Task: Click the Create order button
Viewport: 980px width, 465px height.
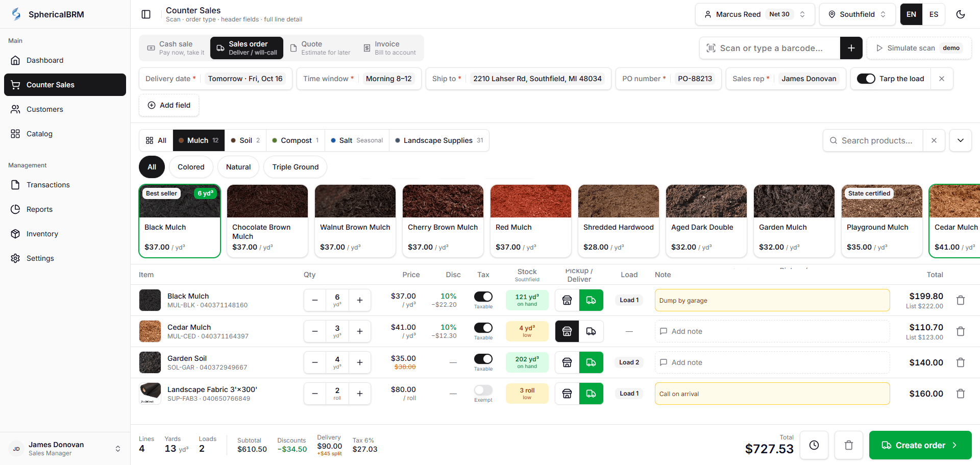Action: coord(920,445)
